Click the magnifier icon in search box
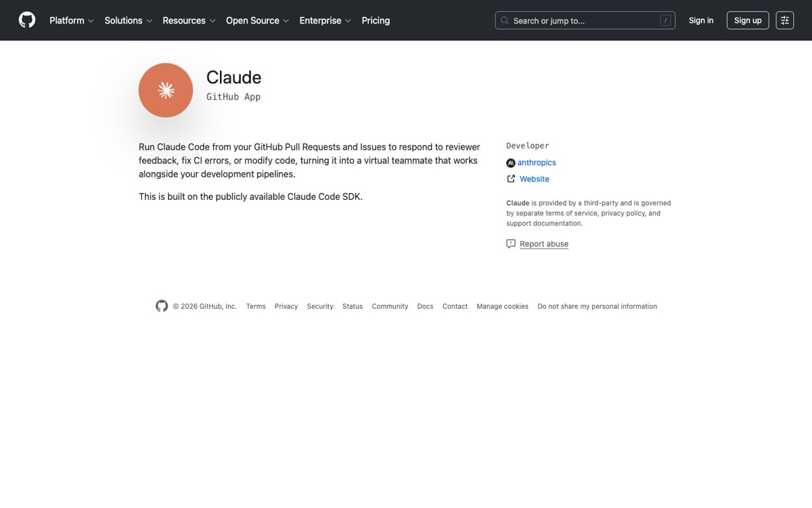The width and height of the screenshot is (812, 508). coord(505,20)
